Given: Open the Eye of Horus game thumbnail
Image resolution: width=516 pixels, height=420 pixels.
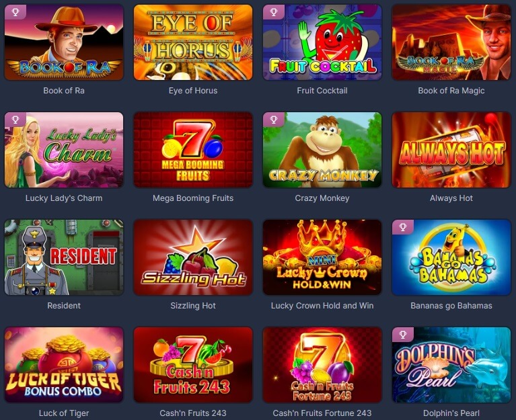Looking at the screenshot, I should click(193, 42).
